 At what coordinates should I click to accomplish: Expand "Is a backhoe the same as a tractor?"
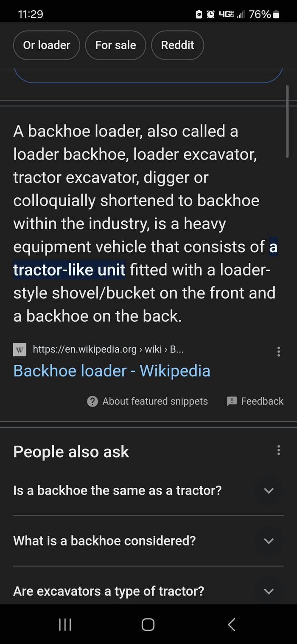click(269, 491)
